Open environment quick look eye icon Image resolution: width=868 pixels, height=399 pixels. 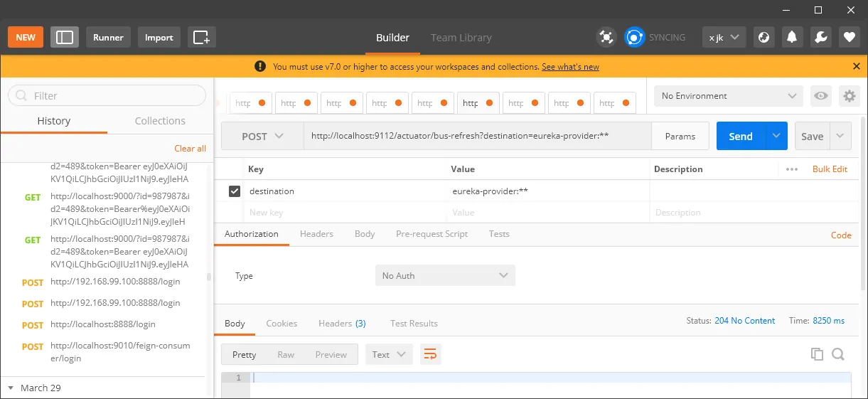(821, 96)
